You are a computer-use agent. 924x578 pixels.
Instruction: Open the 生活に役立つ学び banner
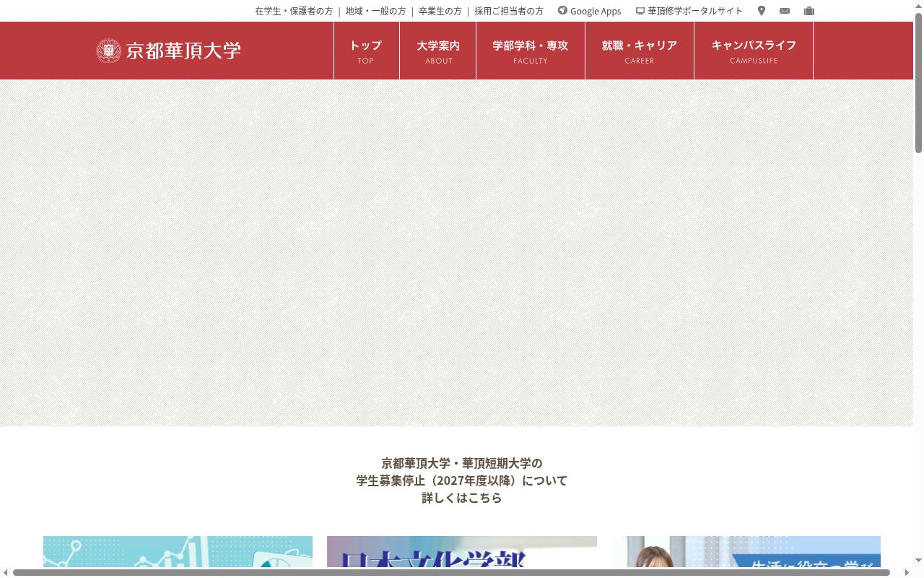(x=746, y=551)
